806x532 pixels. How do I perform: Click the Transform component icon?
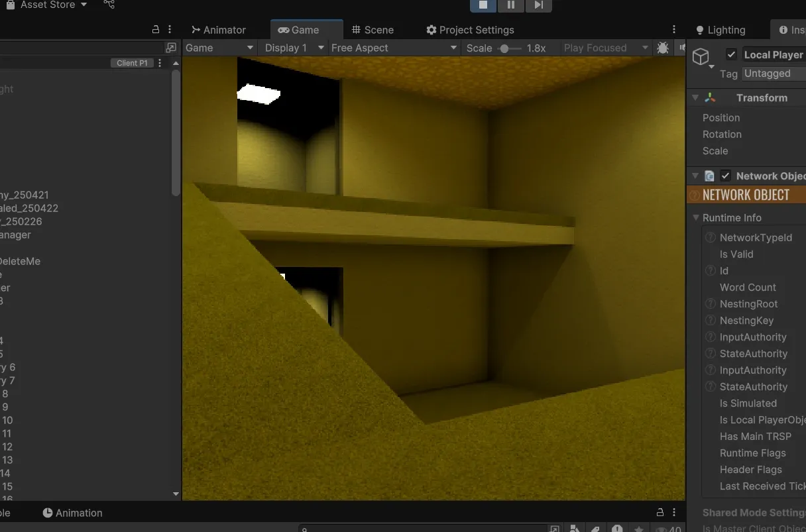(x=710, y=98)
